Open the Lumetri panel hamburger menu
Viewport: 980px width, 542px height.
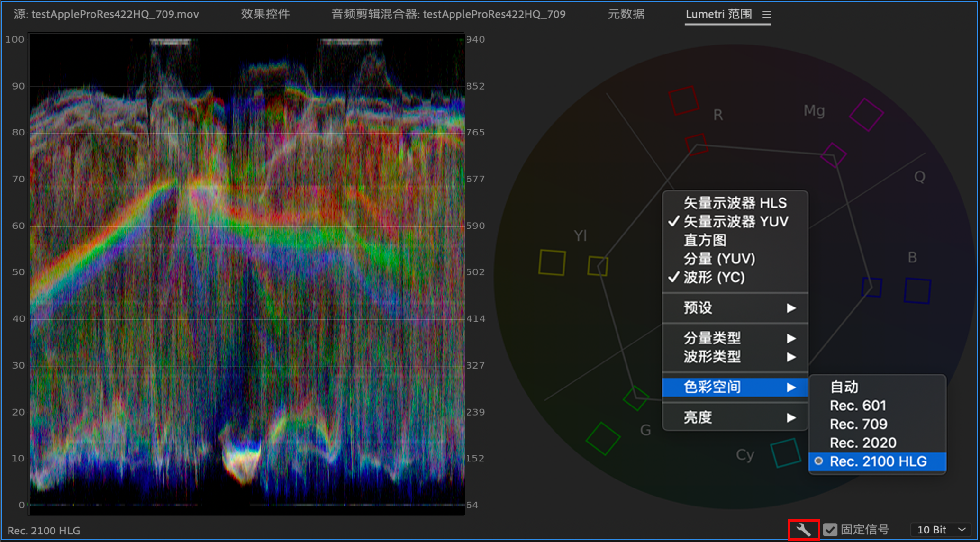[766, 15]
